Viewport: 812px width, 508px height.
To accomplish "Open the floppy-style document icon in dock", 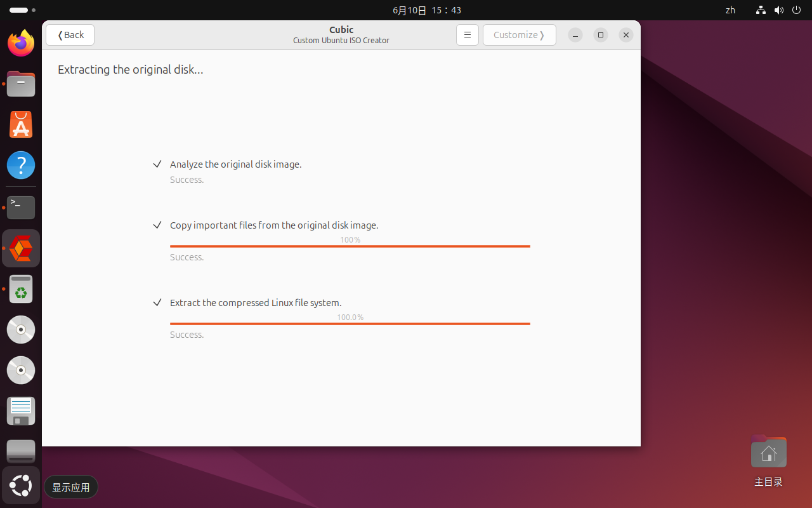I will (21, 411).
